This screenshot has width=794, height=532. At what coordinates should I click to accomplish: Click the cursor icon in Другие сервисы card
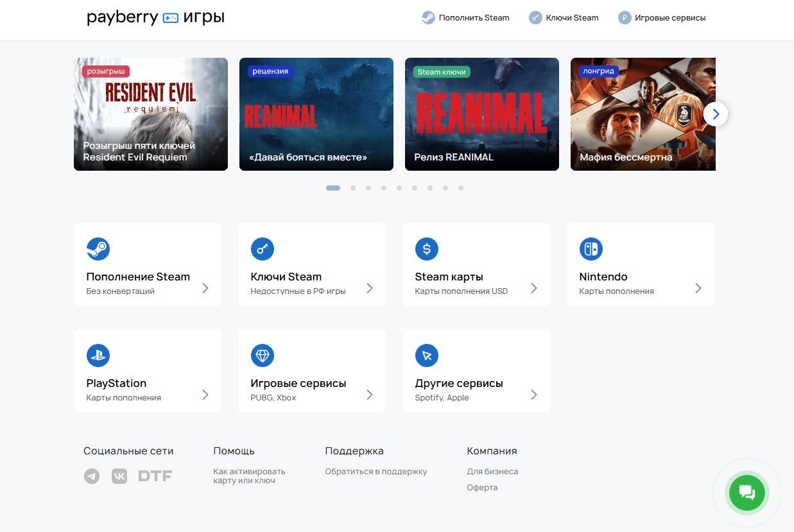(427, 356)
